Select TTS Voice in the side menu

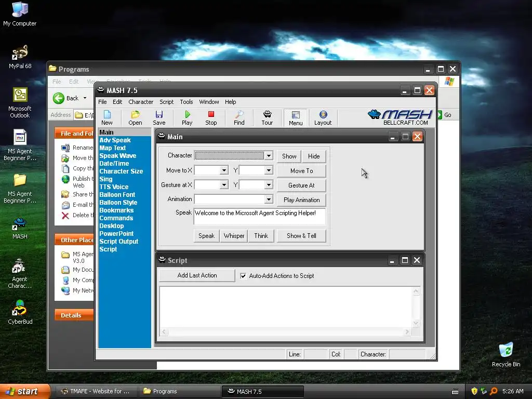[114, 187]
